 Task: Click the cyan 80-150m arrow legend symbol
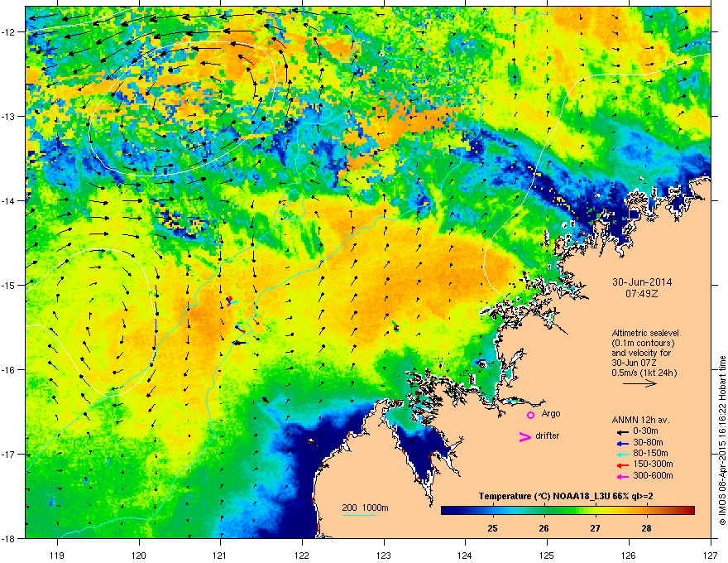click(x=623, y=454)
